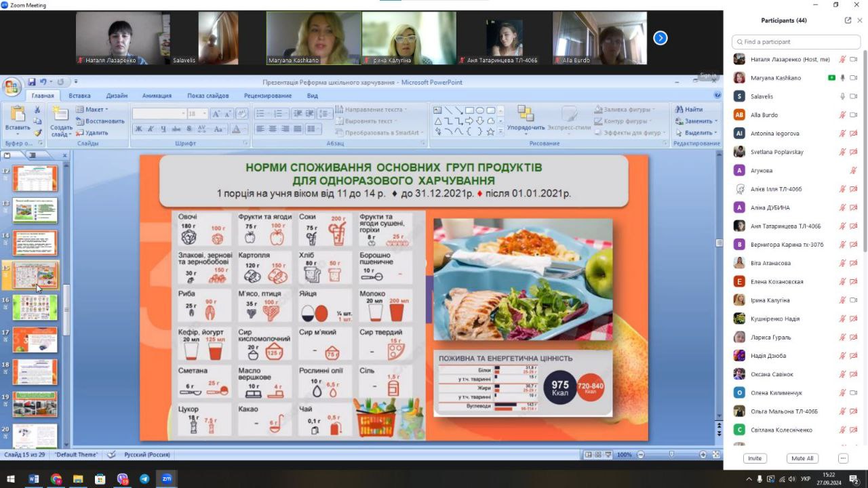Viewport: 868px width, 488px height.
Task: Click the Office button in PowerPoint
Action: tap(12, 86)
